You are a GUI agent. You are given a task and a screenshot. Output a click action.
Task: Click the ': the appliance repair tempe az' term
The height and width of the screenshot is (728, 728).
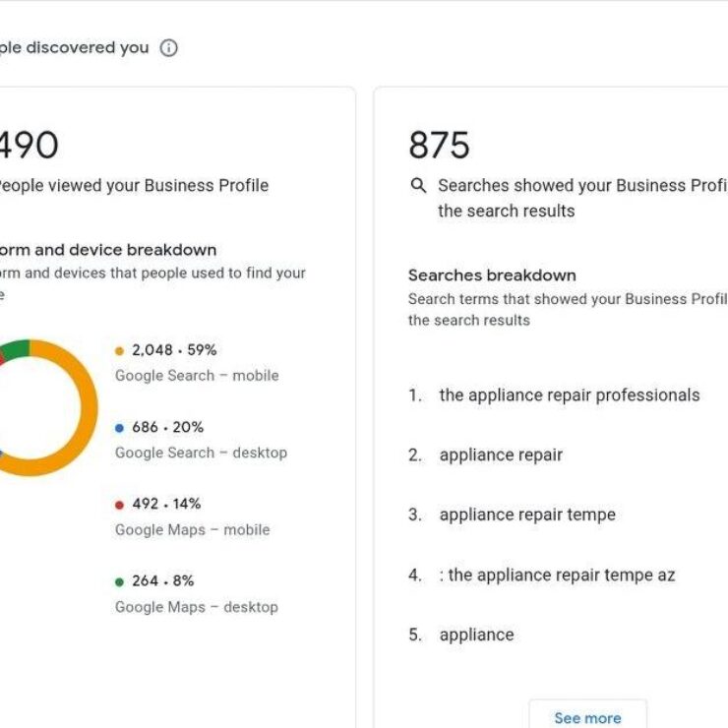(x=557, y=576)
